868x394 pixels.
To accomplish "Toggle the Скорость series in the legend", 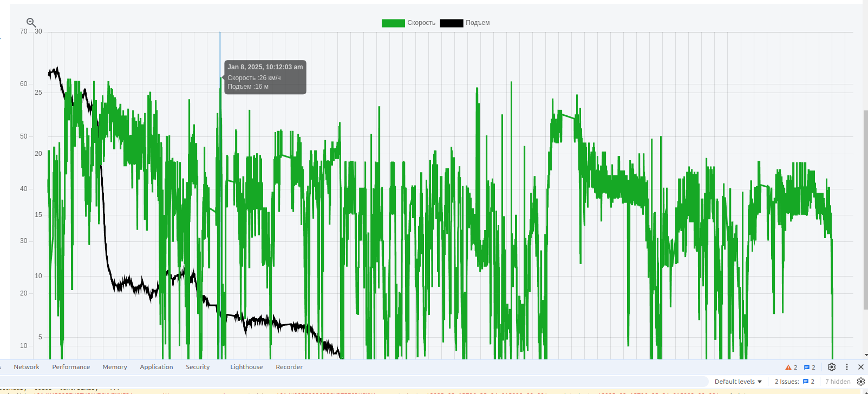I will point(421,23).
